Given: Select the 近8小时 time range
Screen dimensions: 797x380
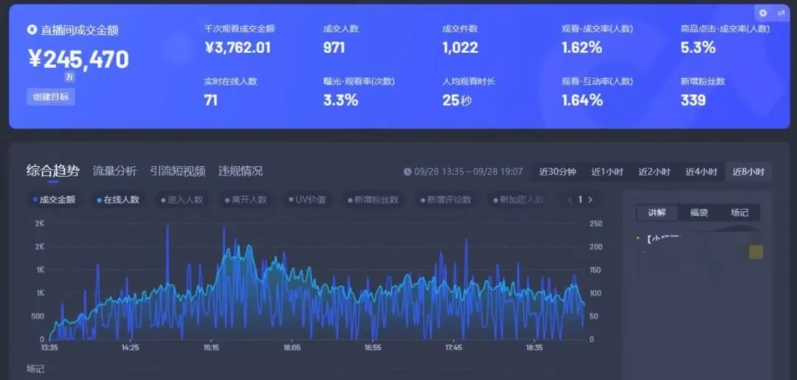Looking at the screenshot, I should [748, 172].
